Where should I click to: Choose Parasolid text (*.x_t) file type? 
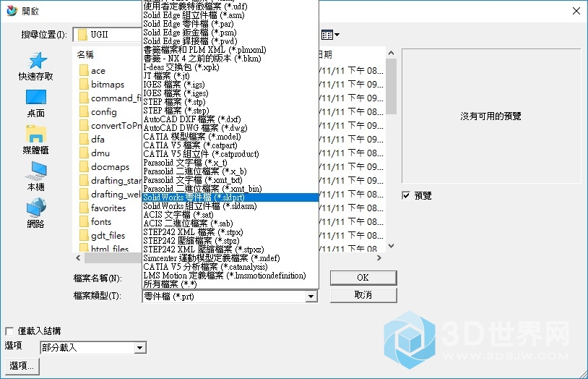(230, 163)
